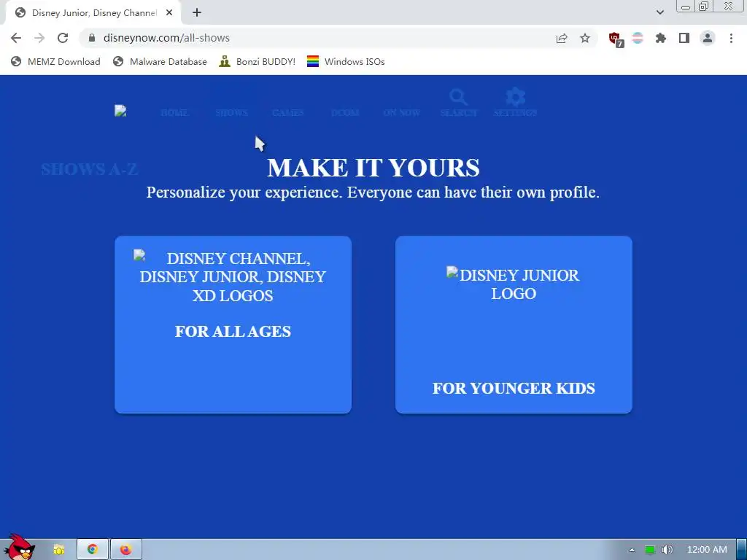Close the Disney Junior browser tab
The width and height of the screenshot is (747, 560).
coord(169,13)
